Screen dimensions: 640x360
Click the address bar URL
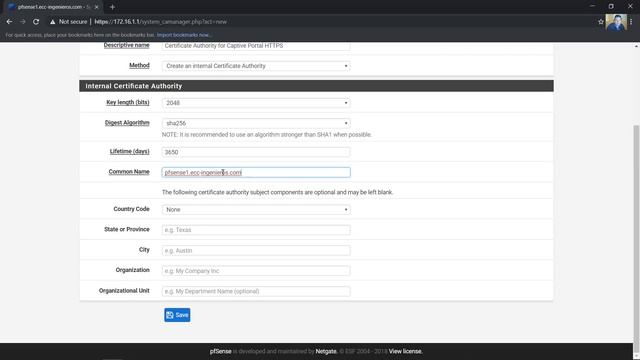160,22
